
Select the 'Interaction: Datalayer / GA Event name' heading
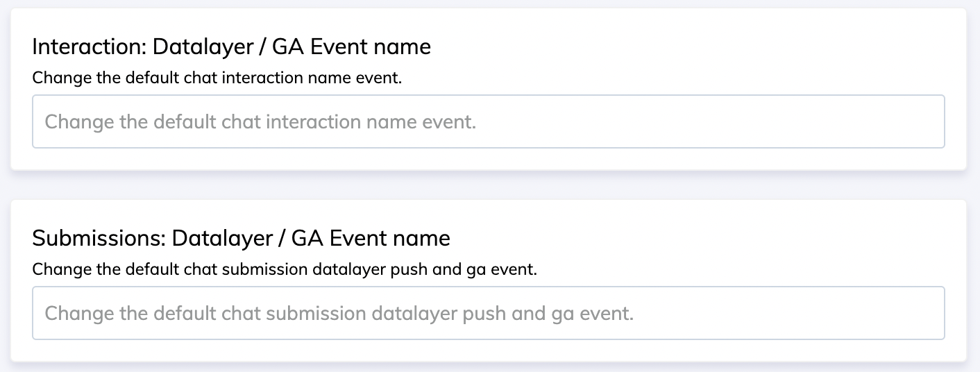point(232,46)
